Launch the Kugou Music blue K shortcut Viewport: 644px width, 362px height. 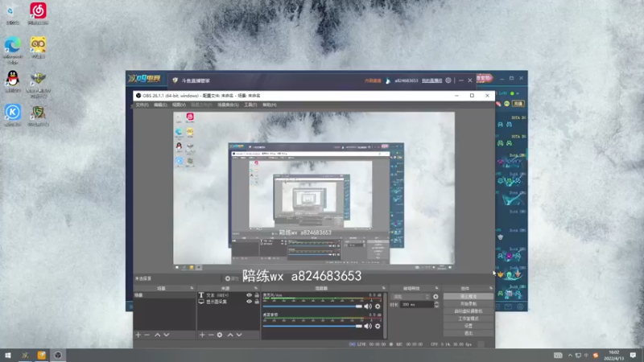click(13, 114)
